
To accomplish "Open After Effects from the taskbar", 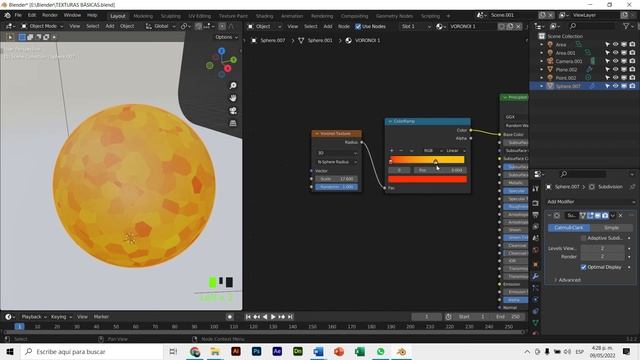I will click(277, 351).
